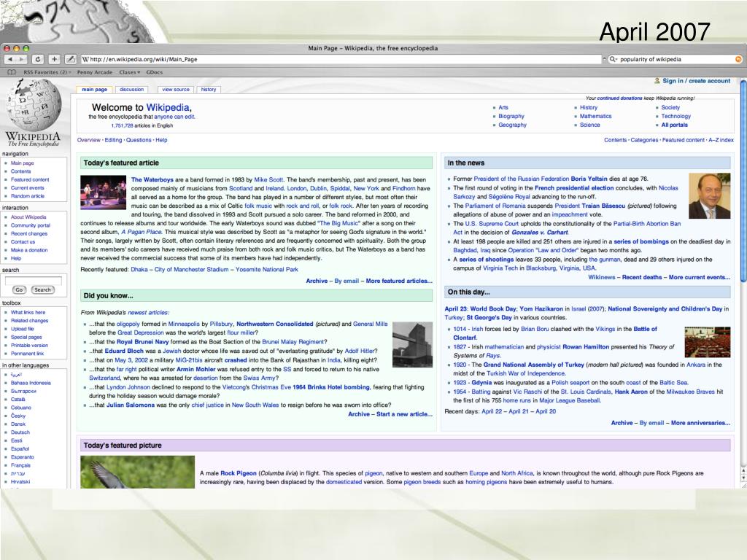747x560 pixels.
Task: Open the Northwestern Consolidated mill thumbnail
Action: pos(413,345)
